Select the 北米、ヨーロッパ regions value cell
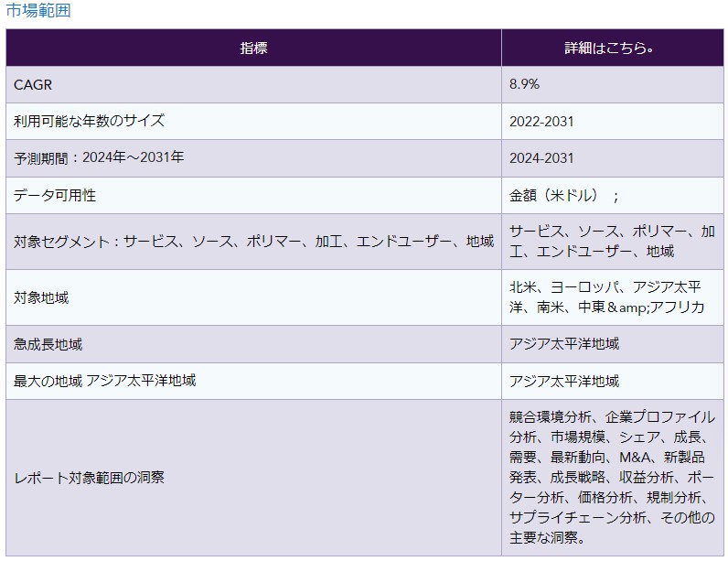Viewport: 728px width, 561px height. pyautogui.click(x=607, y=297)
